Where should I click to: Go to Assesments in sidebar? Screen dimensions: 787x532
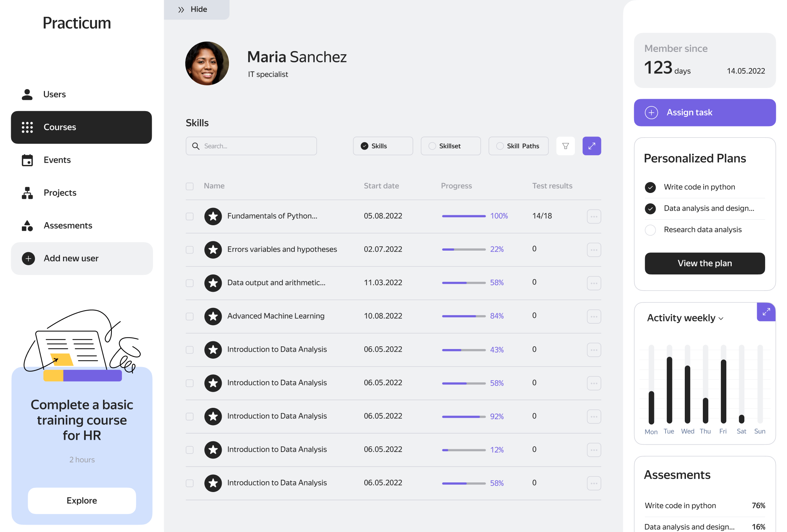click(68, 226)
